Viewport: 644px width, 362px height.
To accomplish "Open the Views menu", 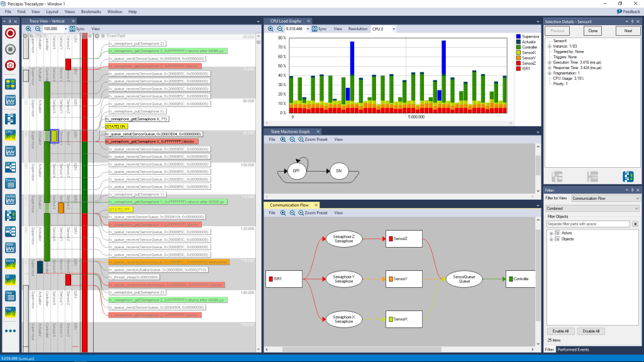I will pyautogui.click(x=69, y=11).
